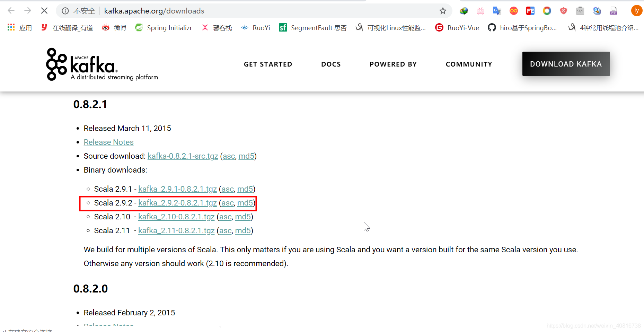Screen dimensions: 644x332
Task: Download kafka_2.11-0.8.2.1.tgz
Action: [176, 230]
